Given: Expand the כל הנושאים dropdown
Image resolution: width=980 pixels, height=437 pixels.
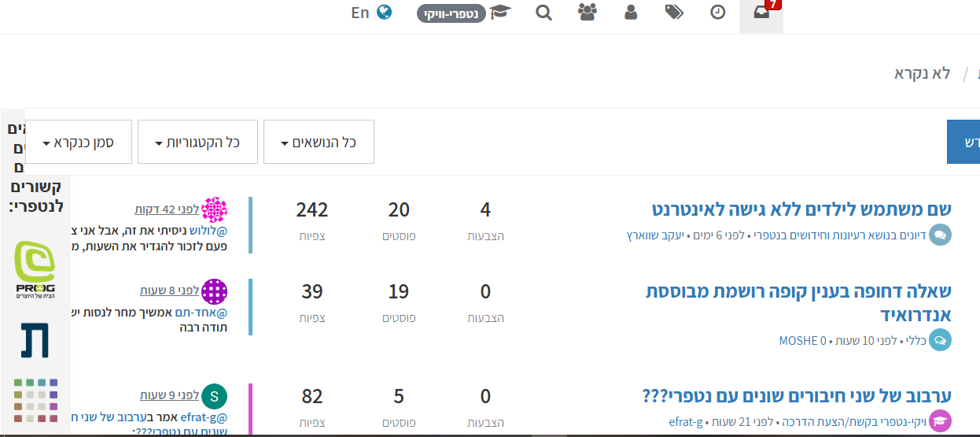Looking at the screenshot, I should point(319,143).
